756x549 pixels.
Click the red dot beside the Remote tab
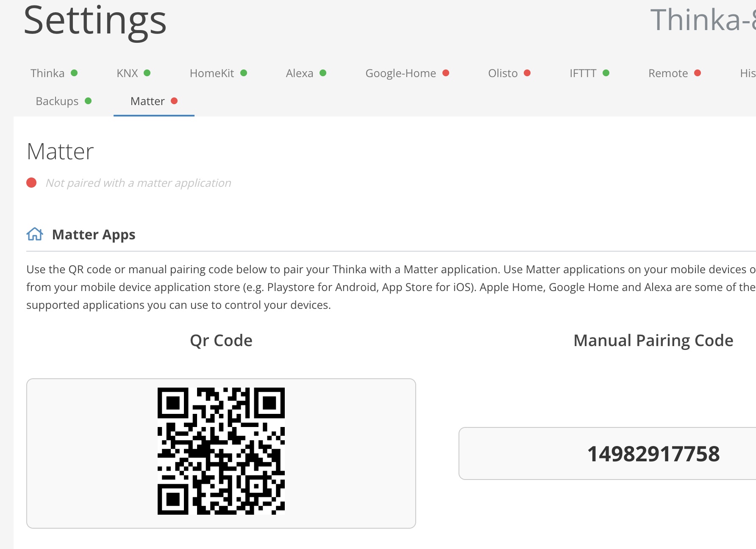(698, 73)
